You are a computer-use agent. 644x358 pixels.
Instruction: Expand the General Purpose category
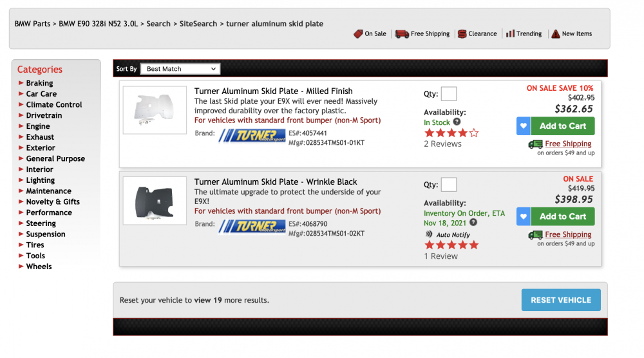pos(55,158)
